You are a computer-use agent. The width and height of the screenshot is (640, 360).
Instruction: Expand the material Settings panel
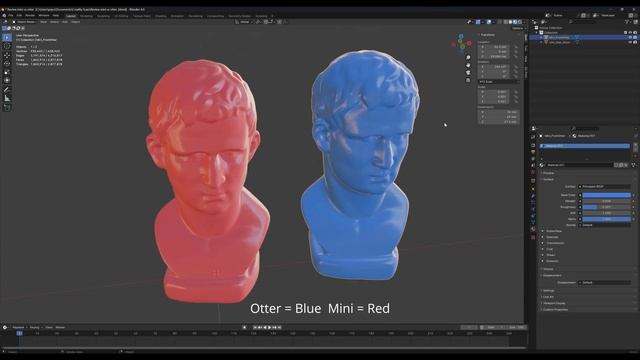tap(548, 291)
